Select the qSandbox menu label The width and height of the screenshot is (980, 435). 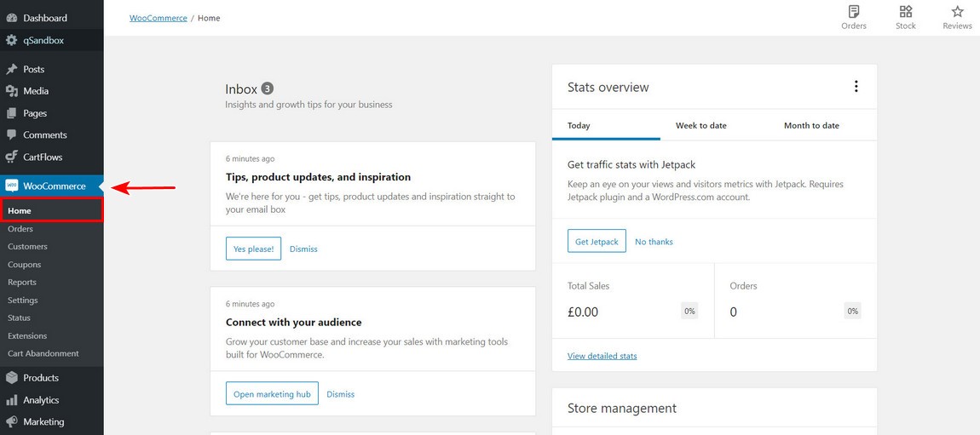[x=43, y=41]
